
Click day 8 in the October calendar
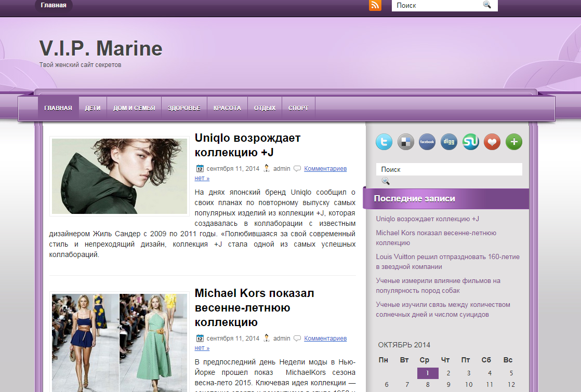[x=428, y=385]
